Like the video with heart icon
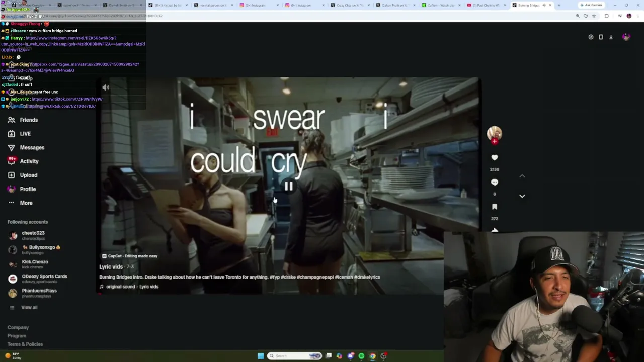The width and height of the screenshot is (644, 362). 495,158
